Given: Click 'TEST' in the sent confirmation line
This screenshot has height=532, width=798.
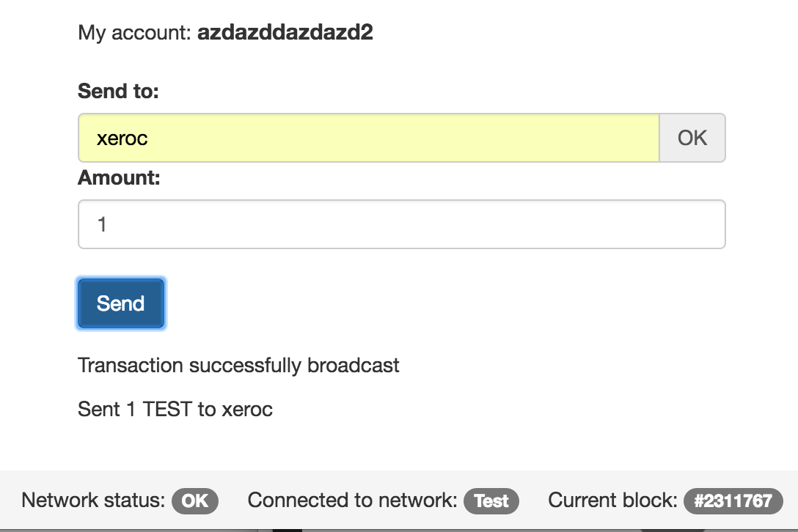Looking at the screenshot, I should coord(167,409).
